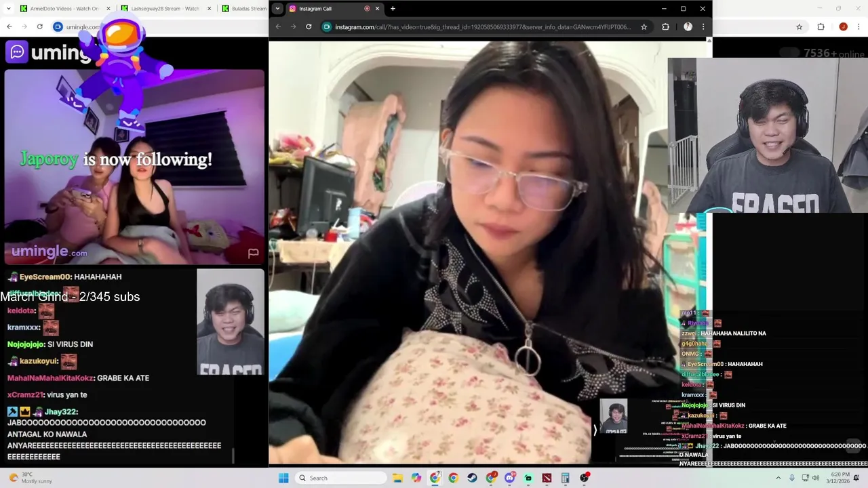
Task: Open menu in background Chrome window
Action: point(859,27)
